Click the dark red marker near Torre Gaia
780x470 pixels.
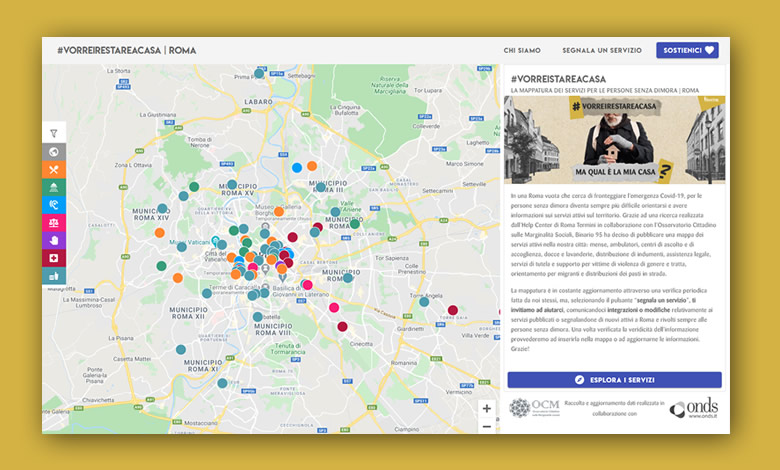tap(453, 310)
